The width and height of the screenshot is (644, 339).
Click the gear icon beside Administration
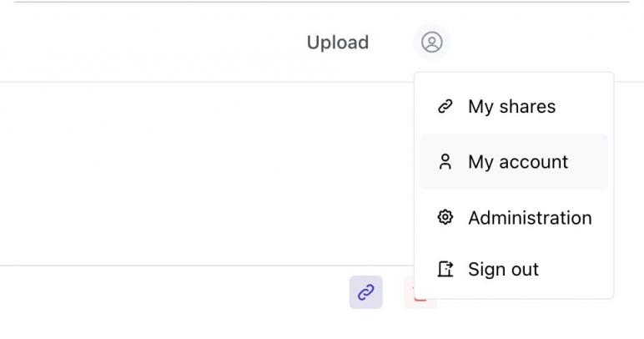click(x=445, y=218)
